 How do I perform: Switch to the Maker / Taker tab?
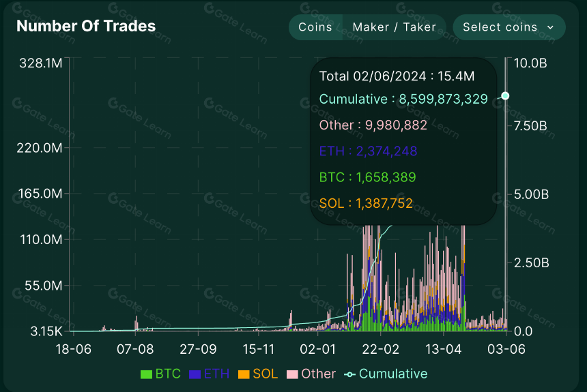395,27
